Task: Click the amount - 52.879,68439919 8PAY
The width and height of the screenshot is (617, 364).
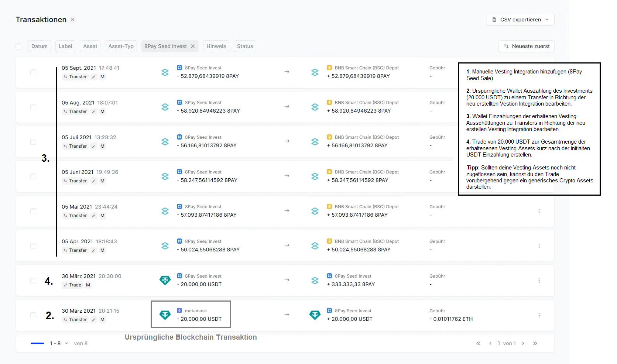Action: 208,76
